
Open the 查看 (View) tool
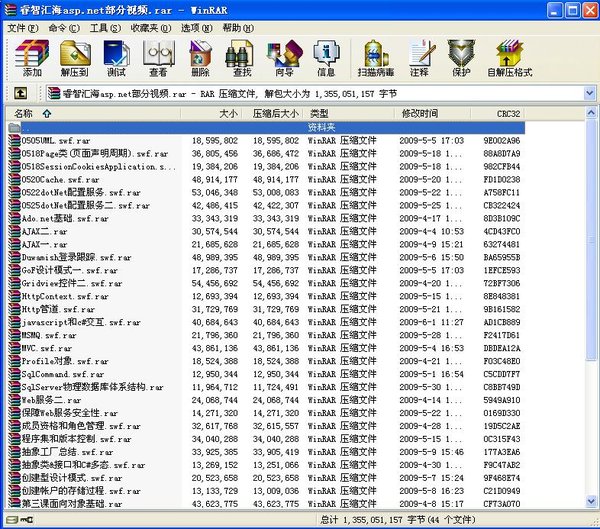pos(158,58)
